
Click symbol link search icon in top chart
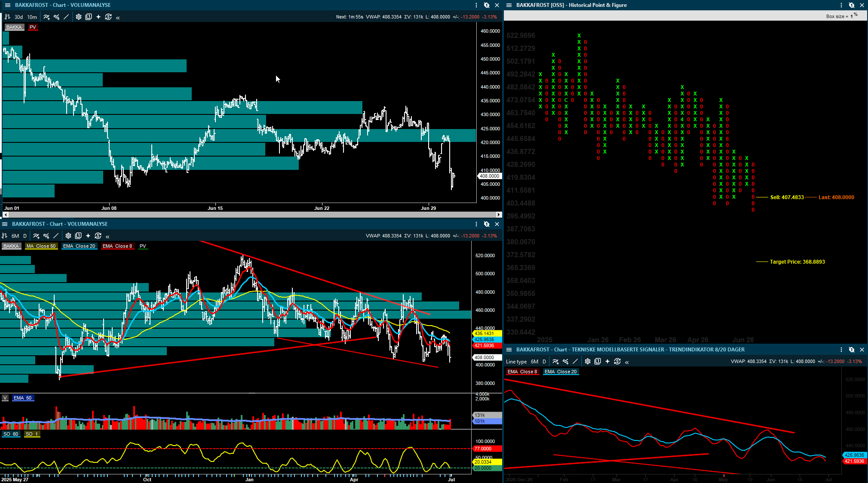487,5
